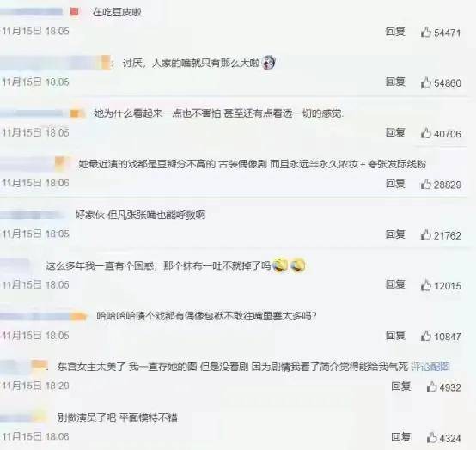This screenshot has height=450, width=476.
Task: Like the comment showing 10847 likes
Action: [x=426, y=336]
